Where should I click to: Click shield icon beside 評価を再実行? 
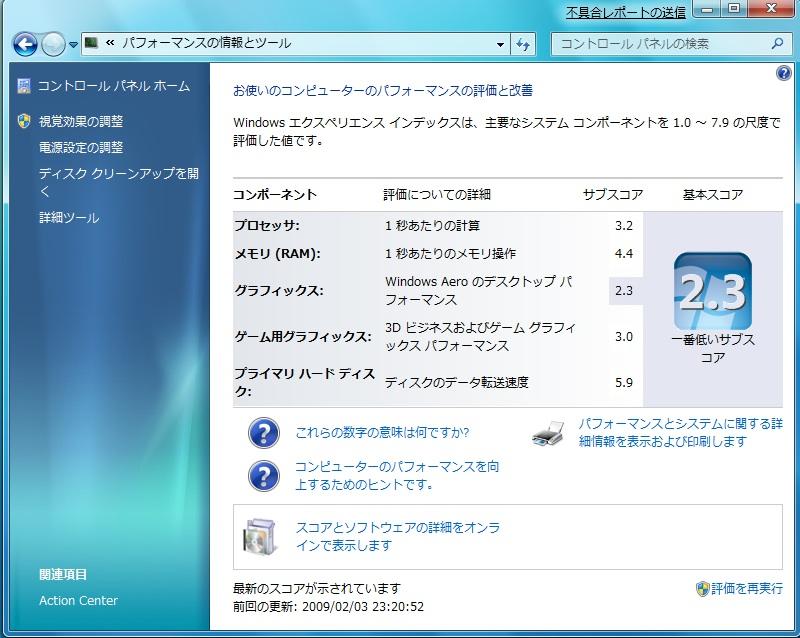[703, 589]
